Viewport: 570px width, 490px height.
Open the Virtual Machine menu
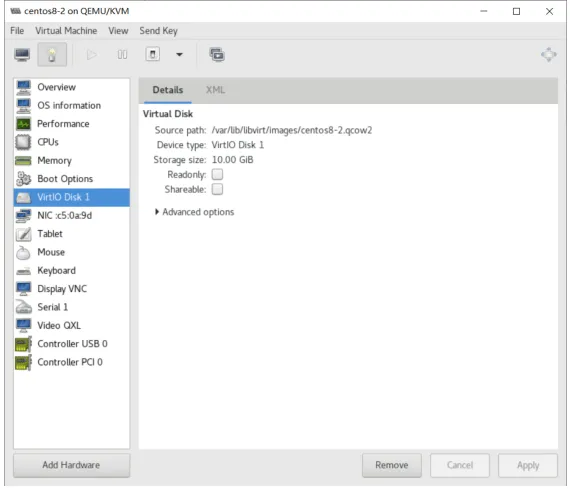click(x=66, y=31)
